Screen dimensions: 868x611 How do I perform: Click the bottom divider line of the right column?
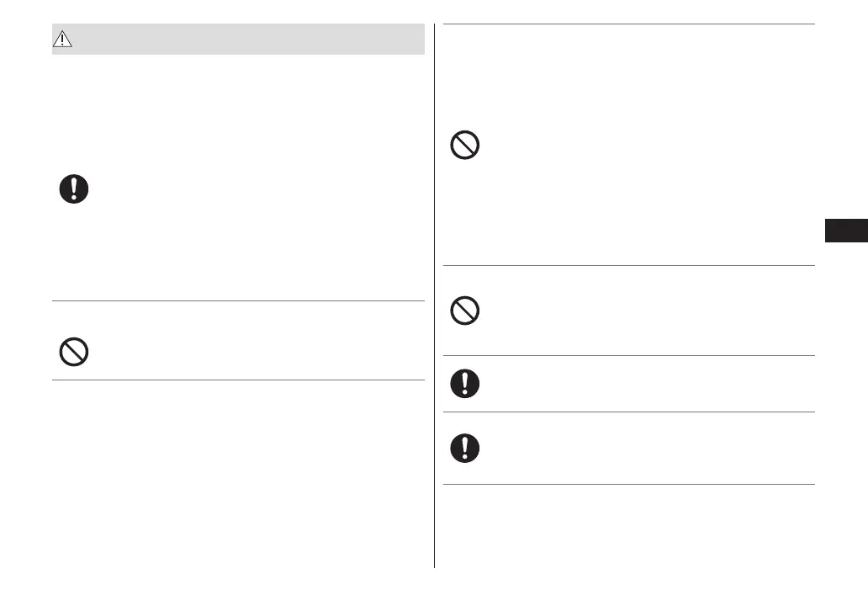[628, 484]
